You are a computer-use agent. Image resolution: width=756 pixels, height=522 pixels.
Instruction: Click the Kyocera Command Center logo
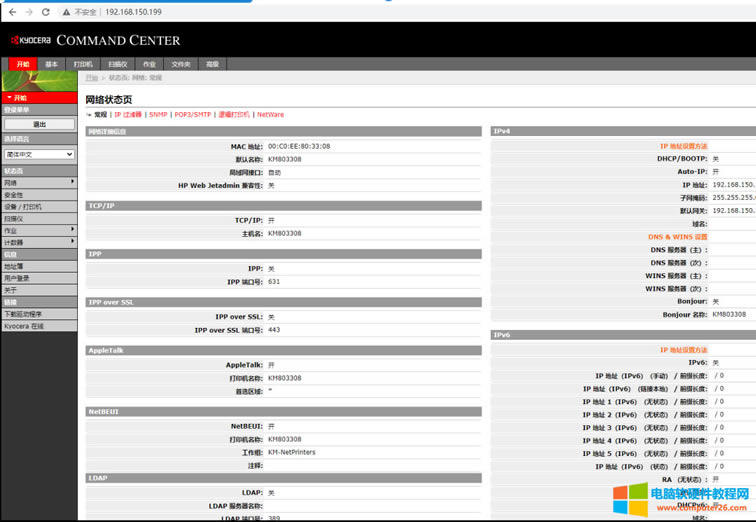96,40
